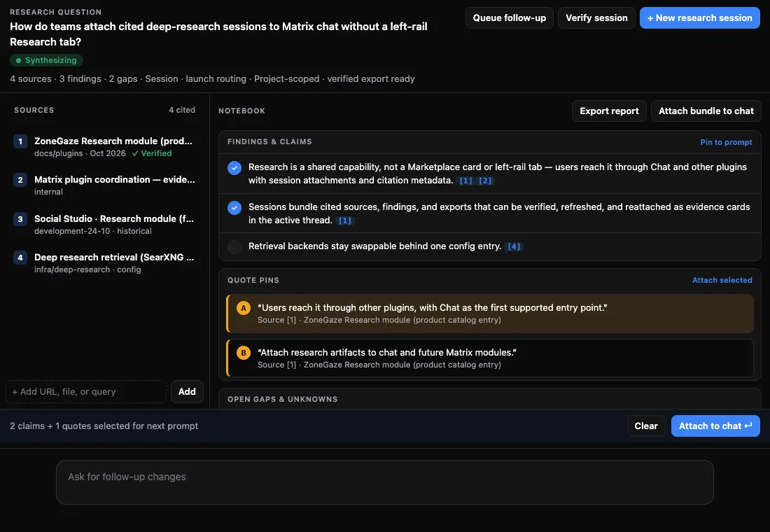Click citation [1] on the Sessions bundle claim
The image size is (770, 532).
(x=345, y=220)
